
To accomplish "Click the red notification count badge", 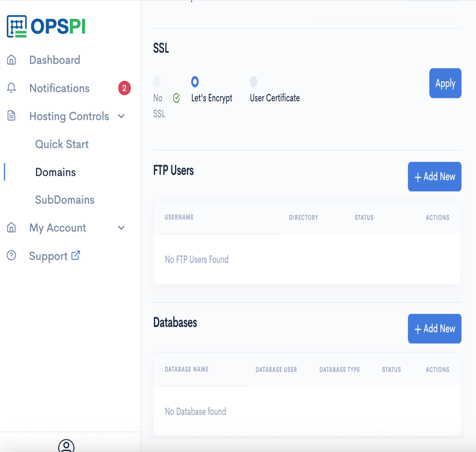I will pos(124,88).
